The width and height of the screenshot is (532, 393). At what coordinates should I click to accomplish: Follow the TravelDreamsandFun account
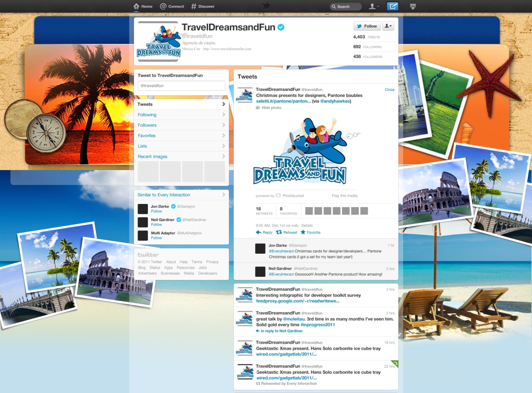point(366,26)
